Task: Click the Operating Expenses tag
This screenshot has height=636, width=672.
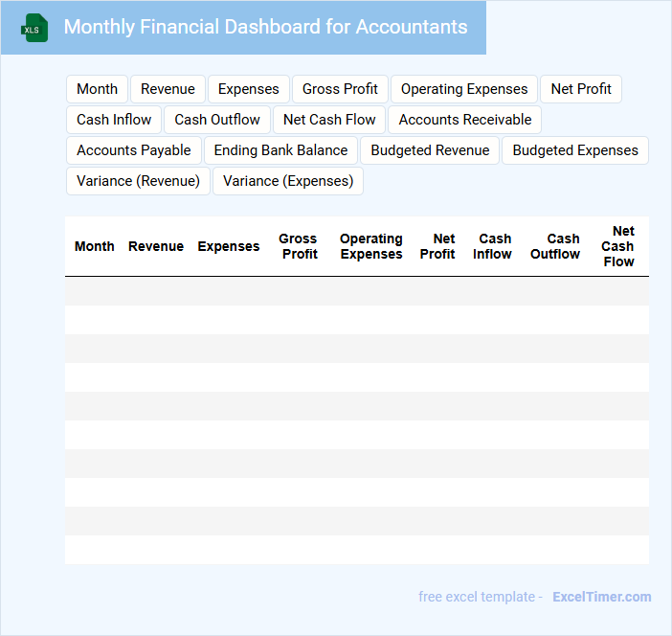Action: point(464,89)
